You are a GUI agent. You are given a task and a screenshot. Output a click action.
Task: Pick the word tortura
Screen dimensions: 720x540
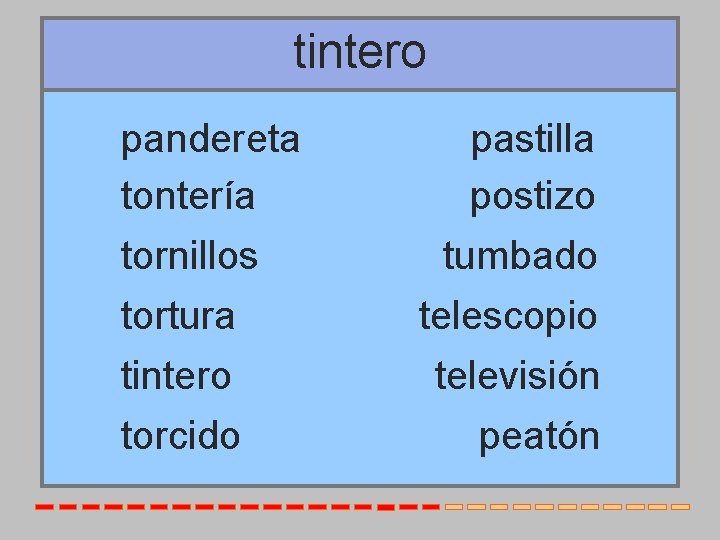[x=178, y=315]
